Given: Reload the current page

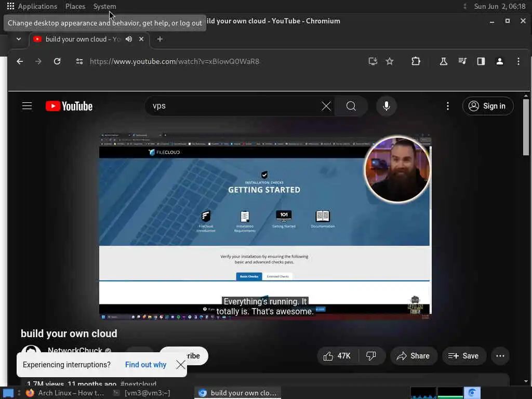Looking at the screenshot, I should point(57,61).
